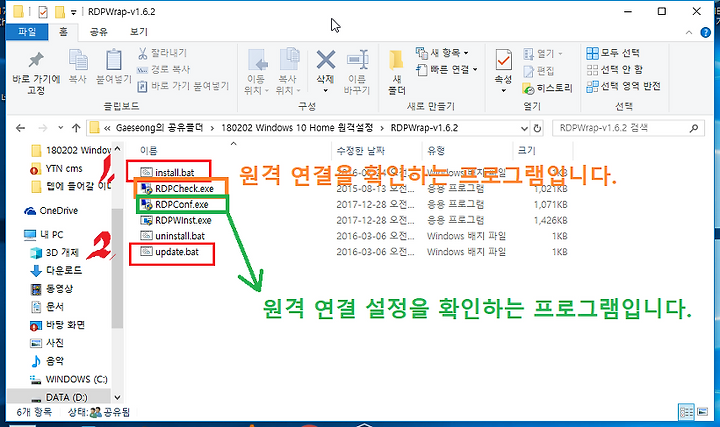
Task: Switch to Details view in status bar
Action: point(686,412)
